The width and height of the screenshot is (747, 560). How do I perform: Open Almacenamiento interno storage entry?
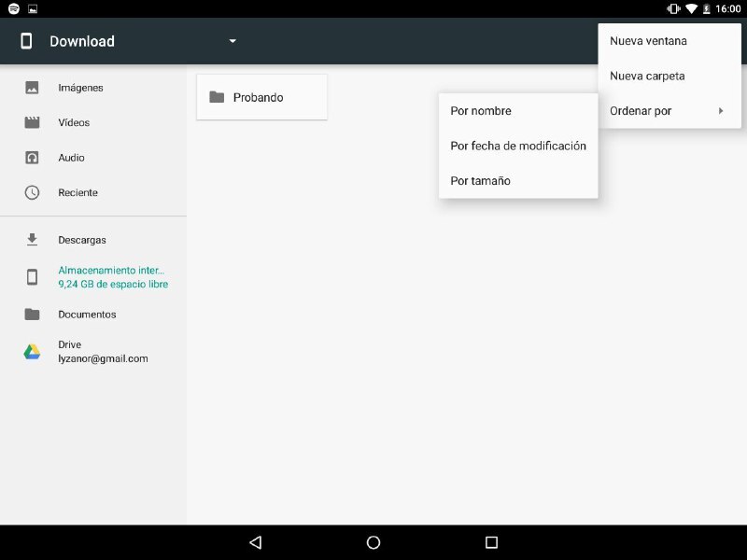112,277
